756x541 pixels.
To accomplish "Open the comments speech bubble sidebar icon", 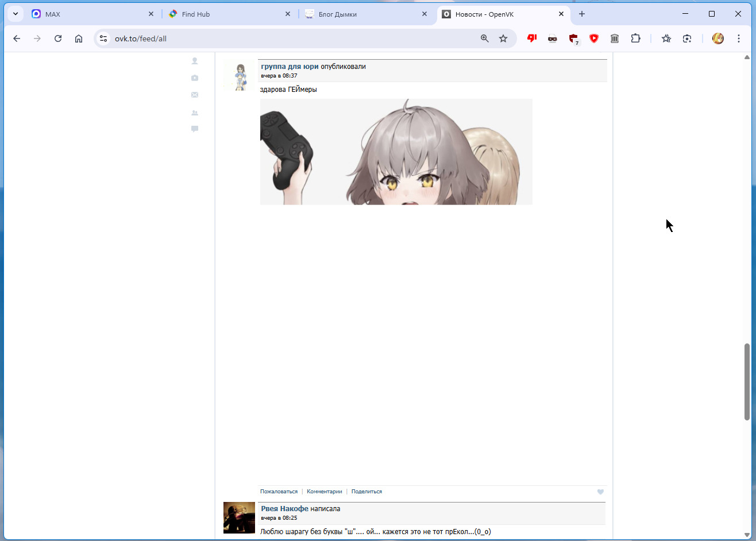I will pyautogui.click(x=195, y=129).
